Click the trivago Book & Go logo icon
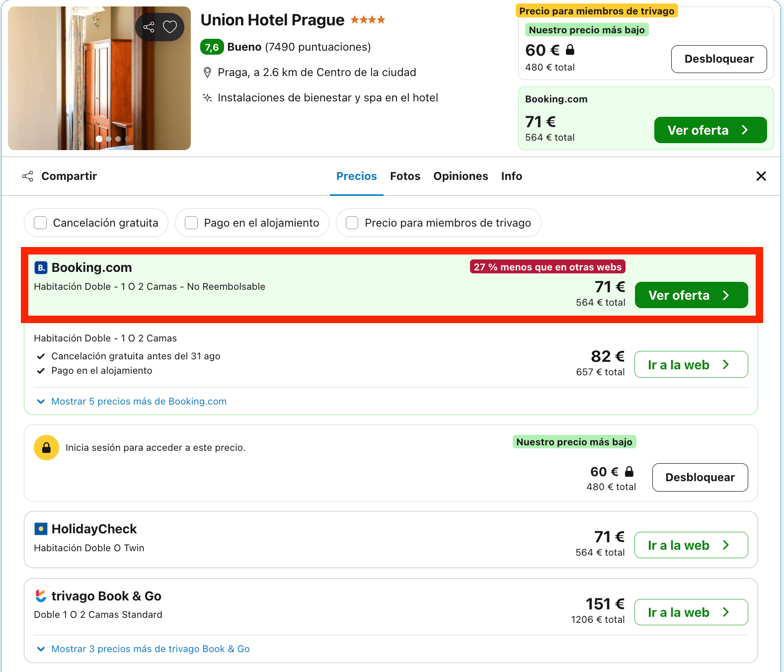The image size is (784, 672). 41,595
